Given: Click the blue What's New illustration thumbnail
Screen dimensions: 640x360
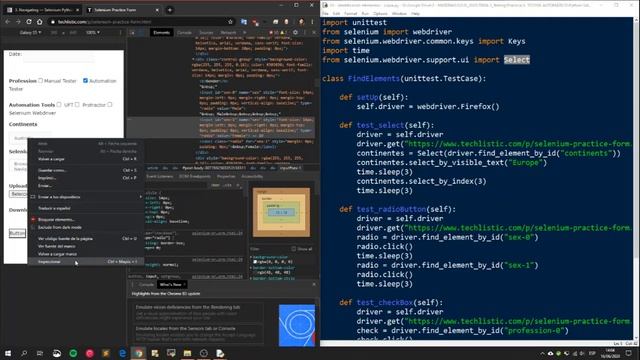Looking at the screenshot, I should click(297, 325).
